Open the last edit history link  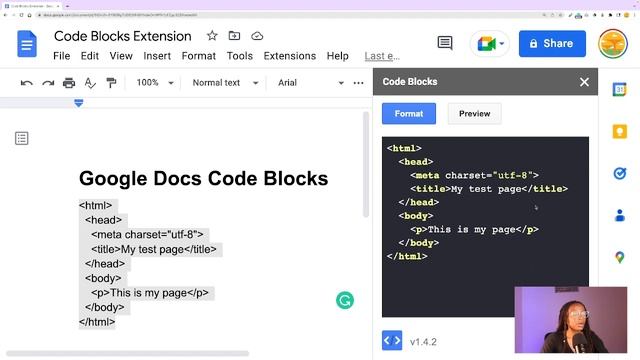point(382,56)
